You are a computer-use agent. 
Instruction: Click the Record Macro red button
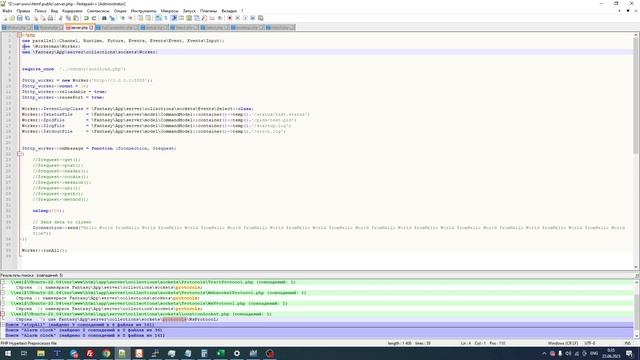(230, 18)
